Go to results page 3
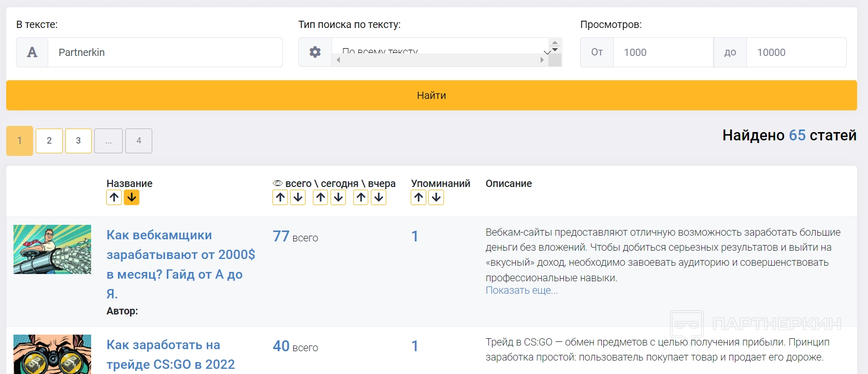868x374 pixels. [78, 141]
